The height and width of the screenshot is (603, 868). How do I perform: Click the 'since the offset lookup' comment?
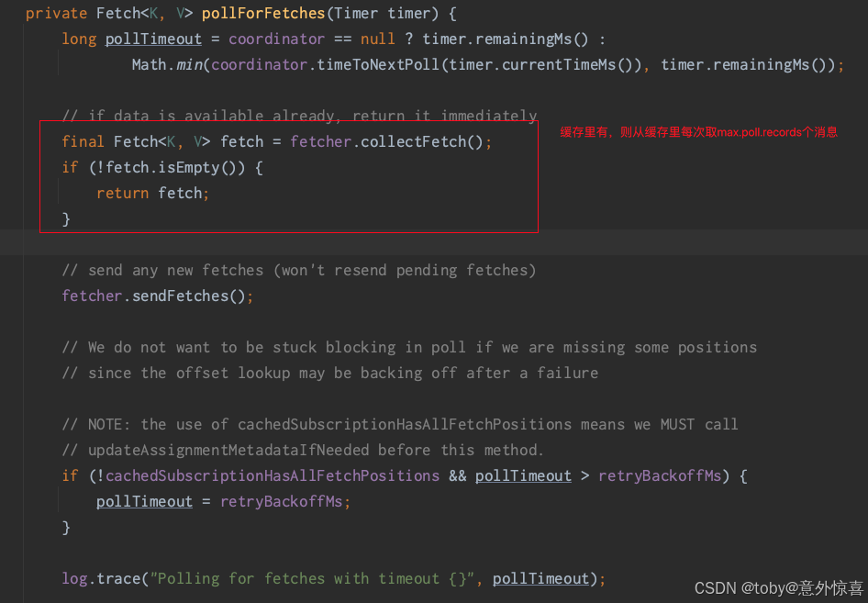(x=330, y=374)
